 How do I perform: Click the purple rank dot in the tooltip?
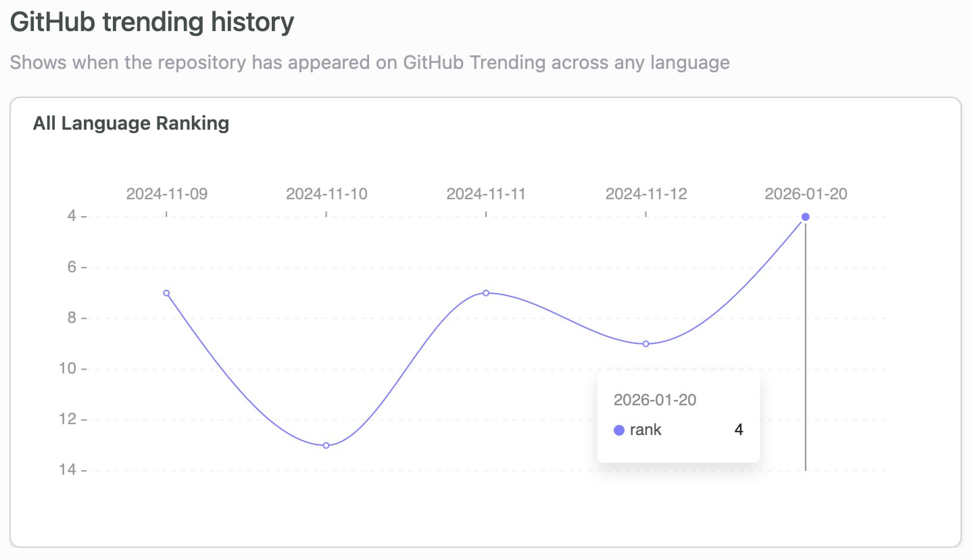click(618, 430)
